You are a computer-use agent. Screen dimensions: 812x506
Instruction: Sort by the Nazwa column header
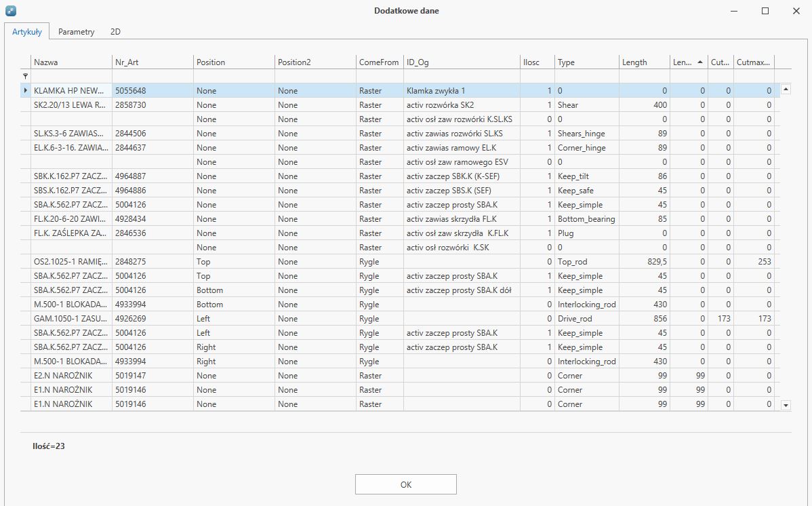pos(71,62)
